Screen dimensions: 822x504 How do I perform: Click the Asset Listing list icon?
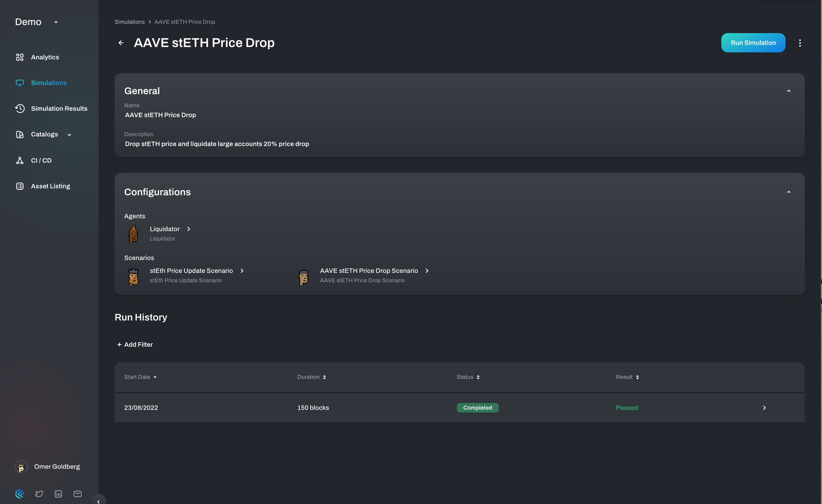coord(20,186)
